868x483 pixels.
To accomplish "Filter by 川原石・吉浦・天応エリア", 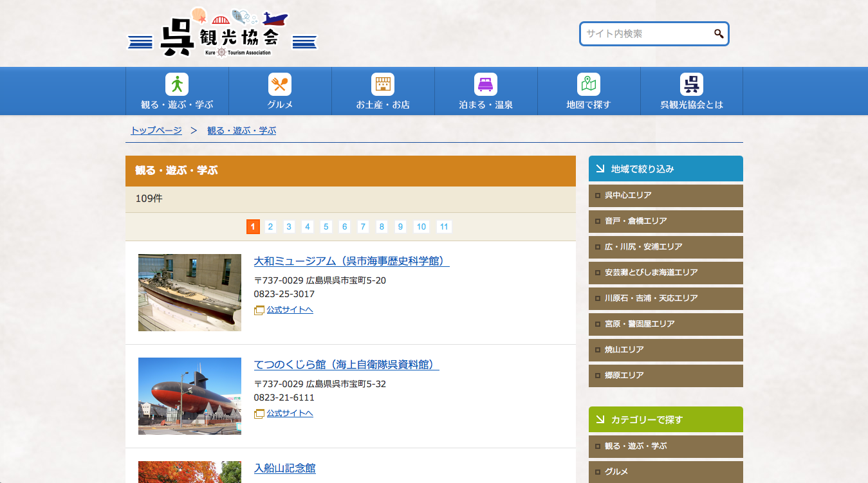I will point(666,298).
